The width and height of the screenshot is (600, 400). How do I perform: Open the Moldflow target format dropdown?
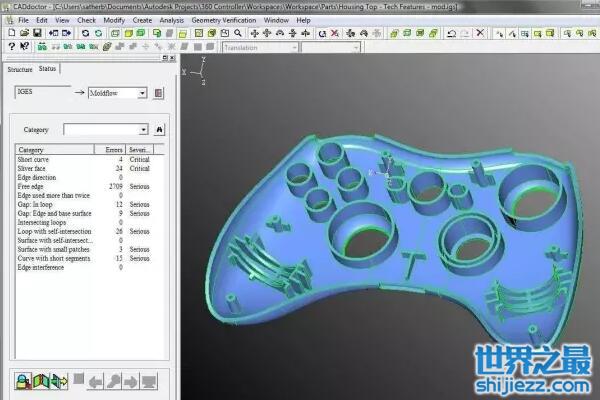(x=142, y=93)
